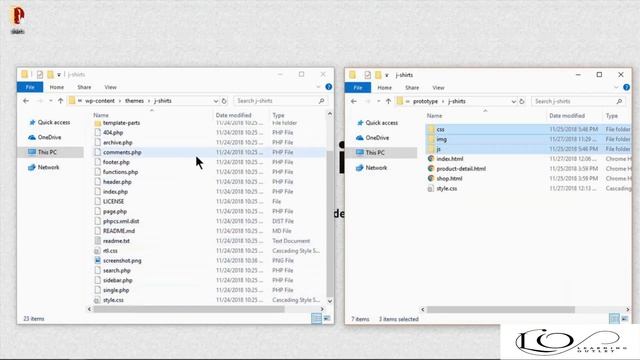This screenshot has width=640, height=360.
Task: Open Home tab in right window
Action: [x=384, y=87]
